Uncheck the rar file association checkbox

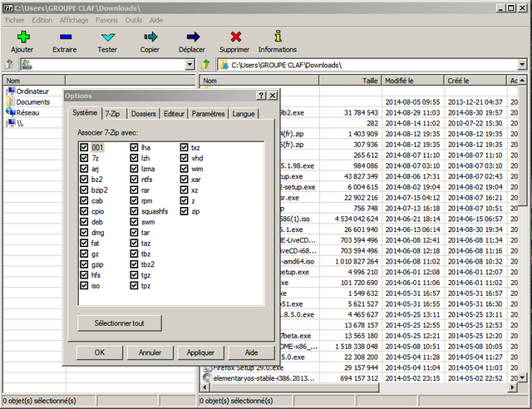[134, 190]
